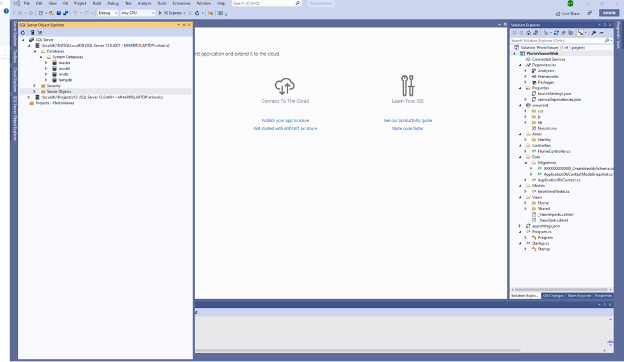Start debugging with the green IIS Express play button

[x=160, y=13]
